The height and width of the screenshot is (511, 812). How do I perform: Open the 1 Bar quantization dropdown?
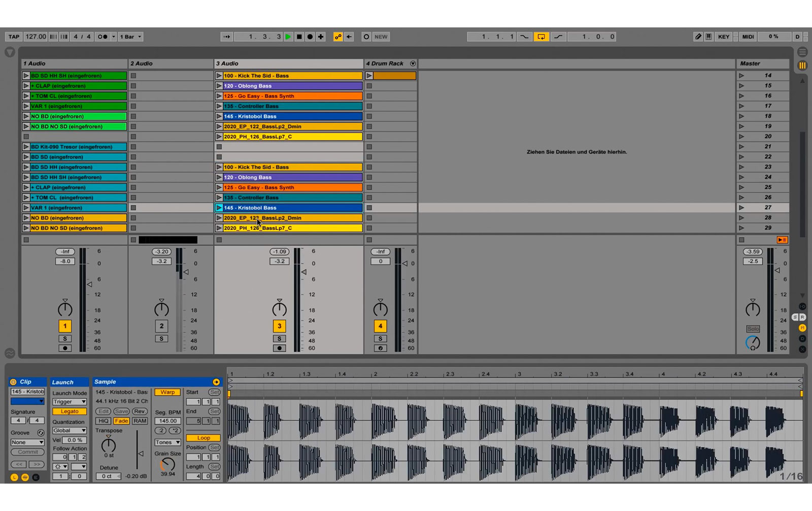point(130,37)
